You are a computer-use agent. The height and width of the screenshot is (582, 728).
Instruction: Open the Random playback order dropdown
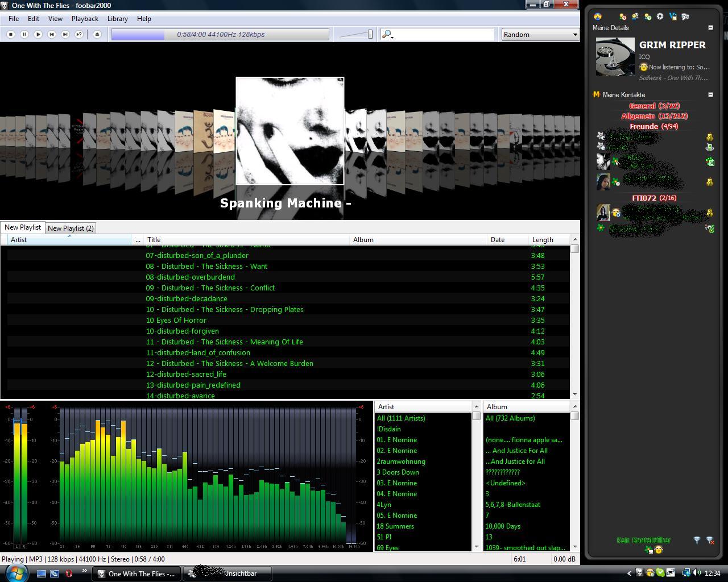click(x=540, y=35)
